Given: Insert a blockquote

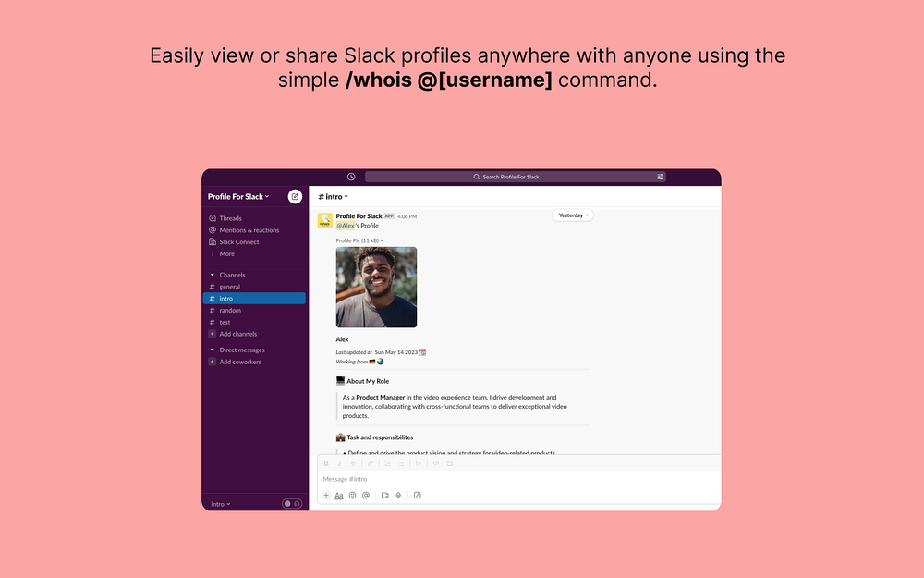Looking at the screenshot, I should [419, 463].
